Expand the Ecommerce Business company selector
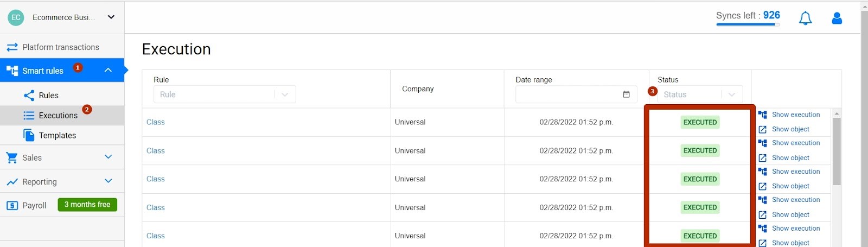868x247 pixels. coord(111,17)
